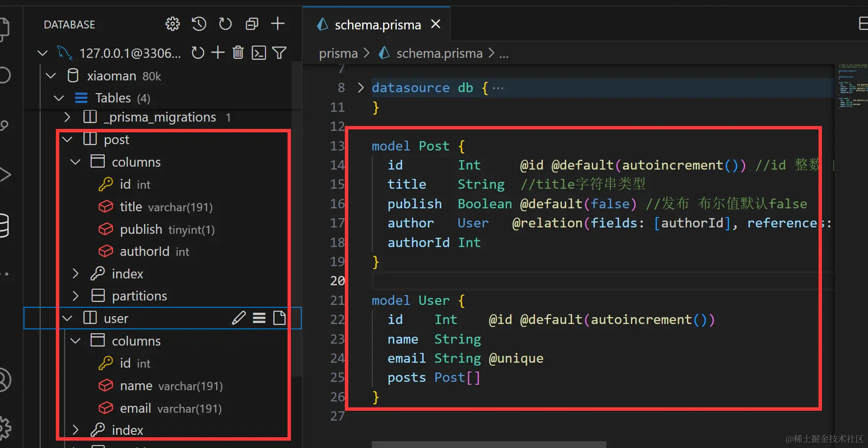868x448 pixels.
Task: Click 'authorId Int' field line
Action: coord(434,243)
